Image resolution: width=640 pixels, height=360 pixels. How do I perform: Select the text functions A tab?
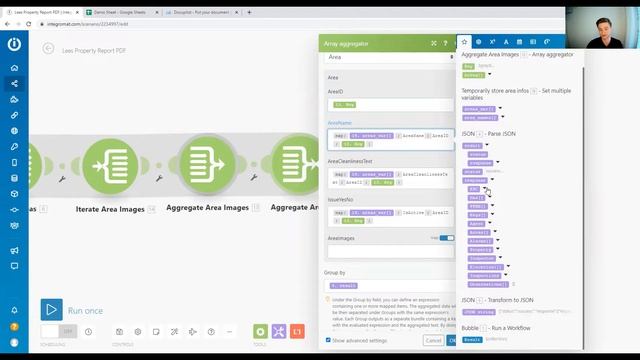pyautogui.click(x=506, y=42)
